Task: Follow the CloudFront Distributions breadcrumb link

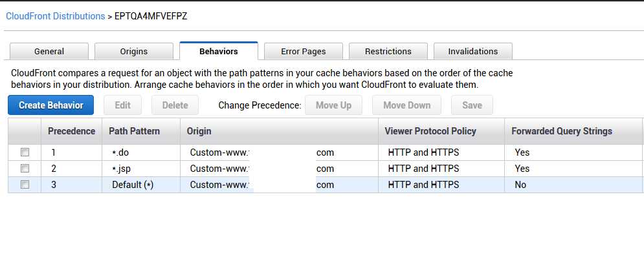Action: (55, 16)
